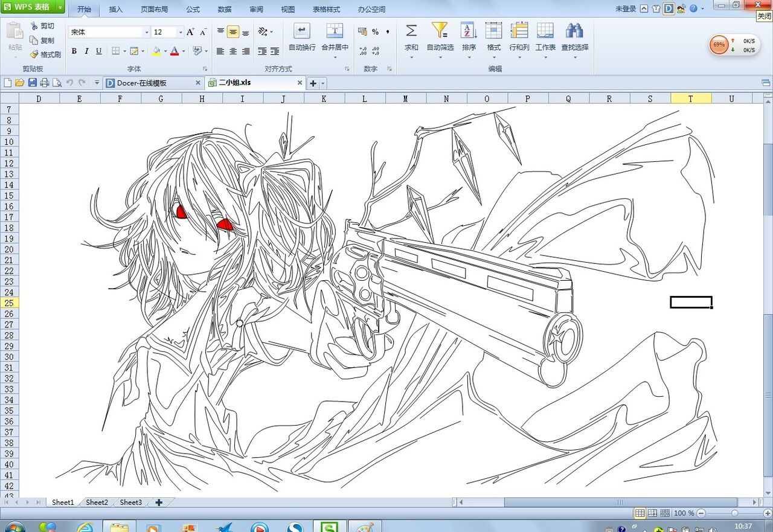
Task: Open the 页面布局 (Page Layout) tab
Action: pyautogui.click(x=154, y=10)
